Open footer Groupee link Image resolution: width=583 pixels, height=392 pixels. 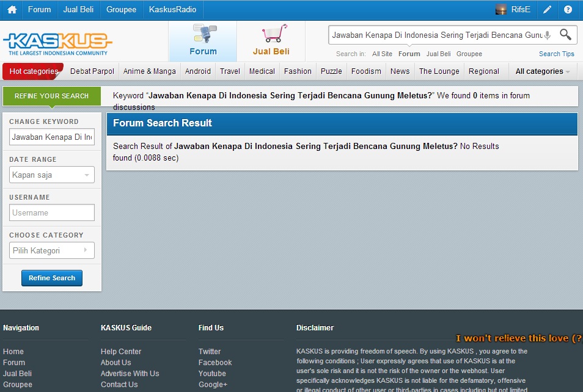tap(18, 385)
